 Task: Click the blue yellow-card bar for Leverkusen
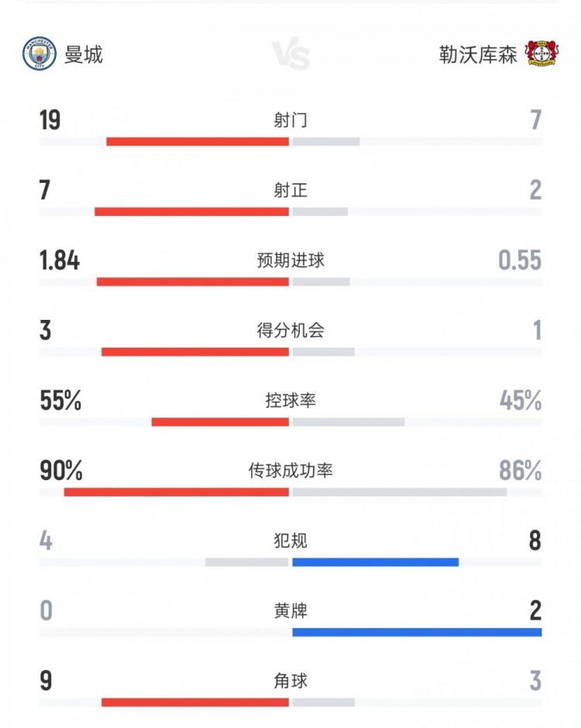[x=417, y=632]
